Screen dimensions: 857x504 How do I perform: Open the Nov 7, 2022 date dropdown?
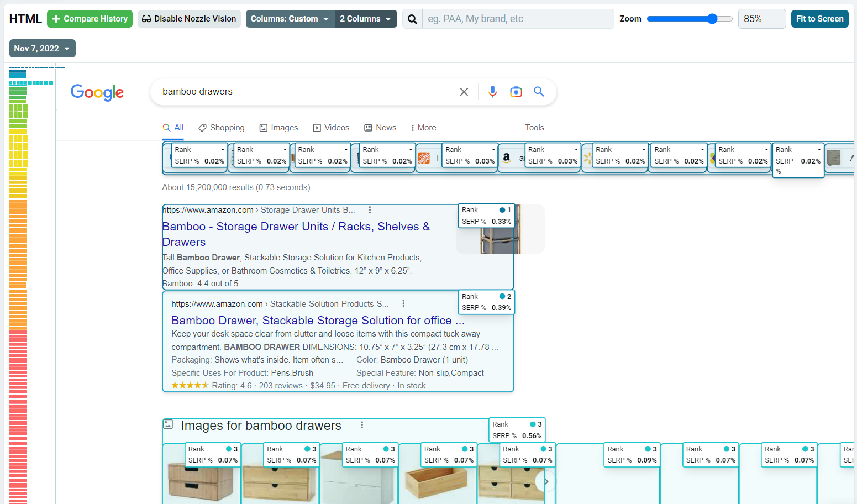tap(43, 49)
